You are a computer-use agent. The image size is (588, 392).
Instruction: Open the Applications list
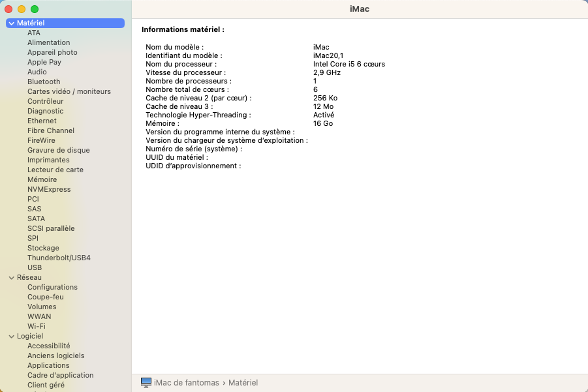48,365
